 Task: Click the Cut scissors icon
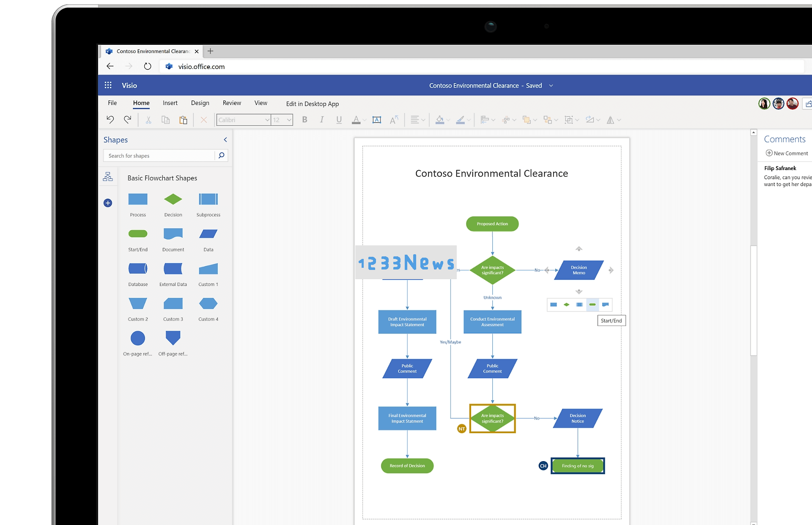(148, 120)
